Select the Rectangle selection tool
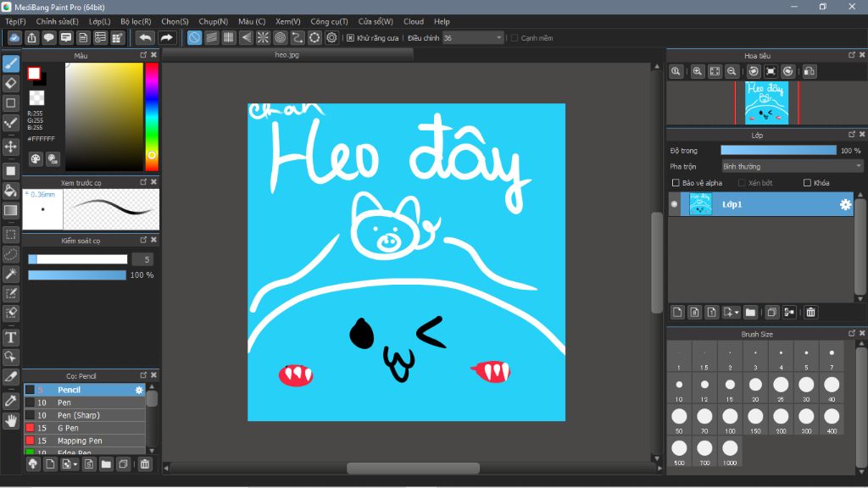 point(10,235)
